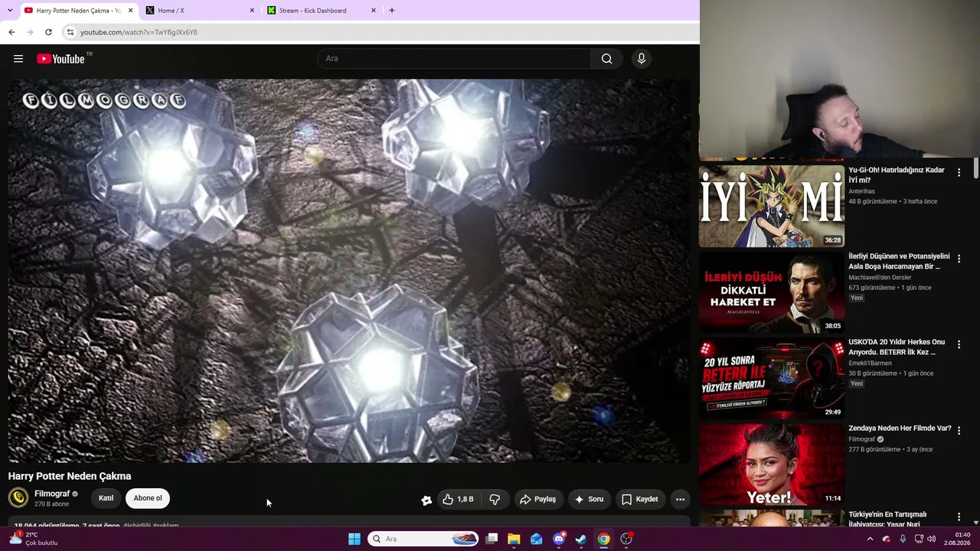Switch to the Home / X tab
980x551 pixels.
199,11
